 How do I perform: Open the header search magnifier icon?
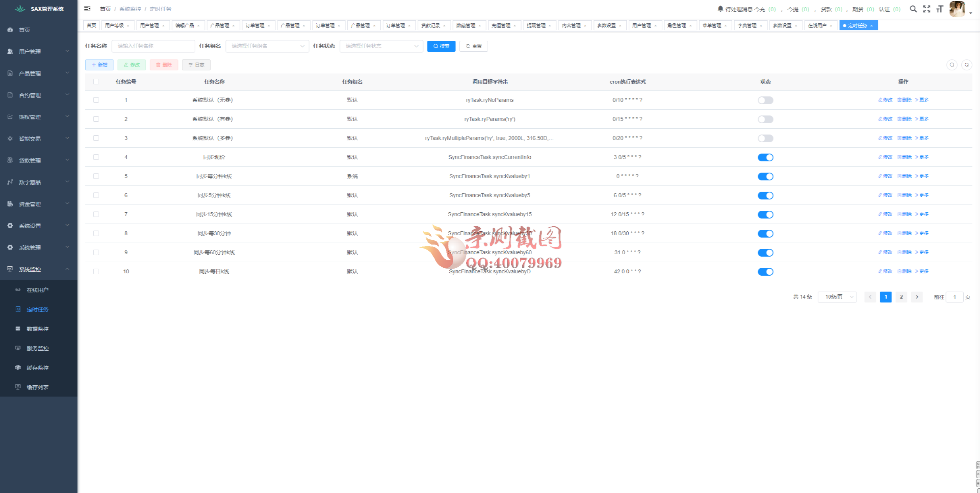point(913,9)
